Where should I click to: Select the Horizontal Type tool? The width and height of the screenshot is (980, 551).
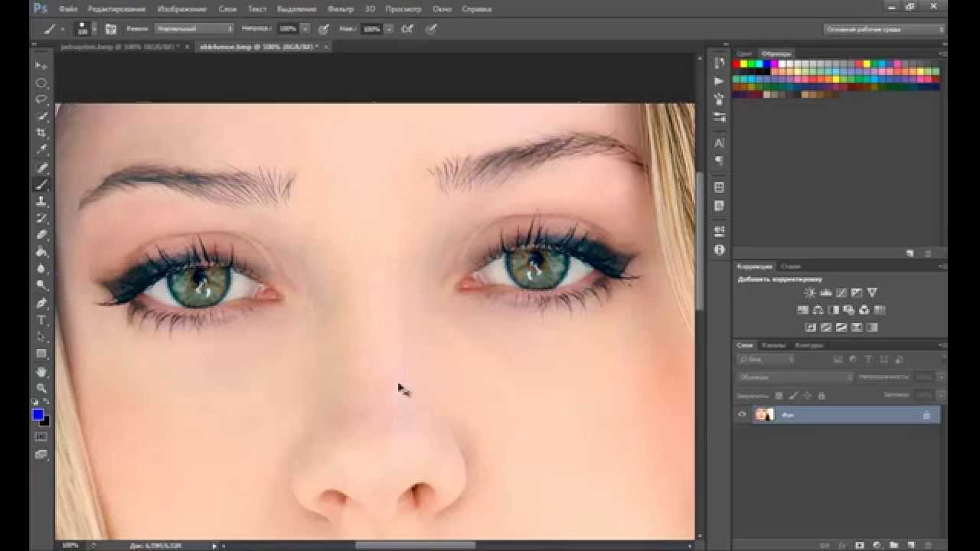pos(41,320)
